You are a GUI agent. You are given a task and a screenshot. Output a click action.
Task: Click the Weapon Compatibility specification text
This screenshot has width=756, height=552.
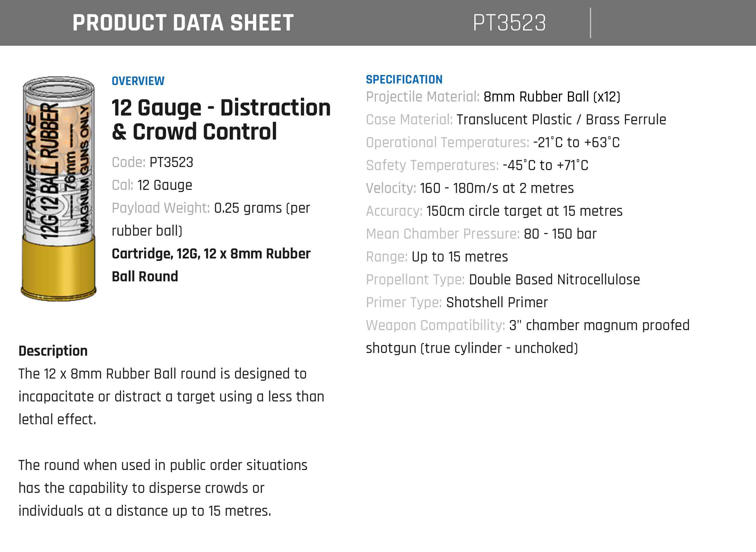coord(528,337)
